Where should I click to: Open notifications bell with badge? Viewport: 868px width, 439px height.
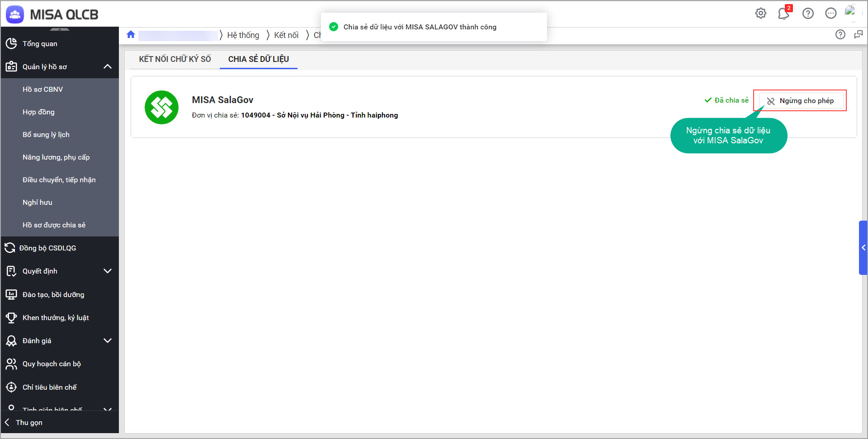tap(784, 14)
